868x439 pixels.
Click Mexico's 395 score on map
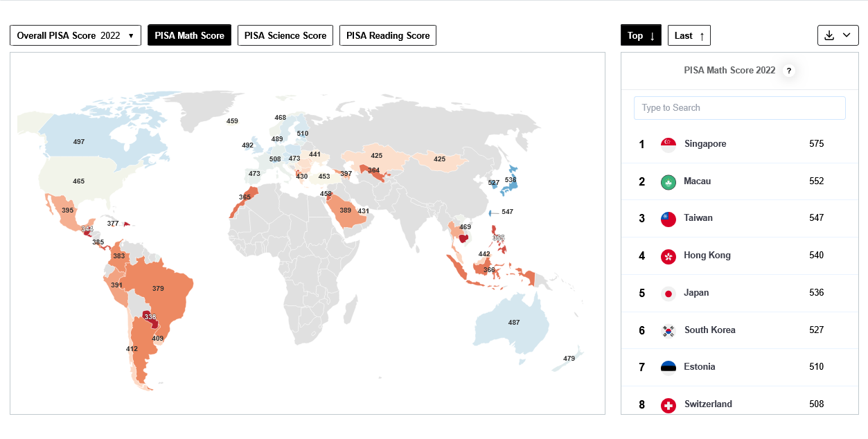click(x=68, y=210)
